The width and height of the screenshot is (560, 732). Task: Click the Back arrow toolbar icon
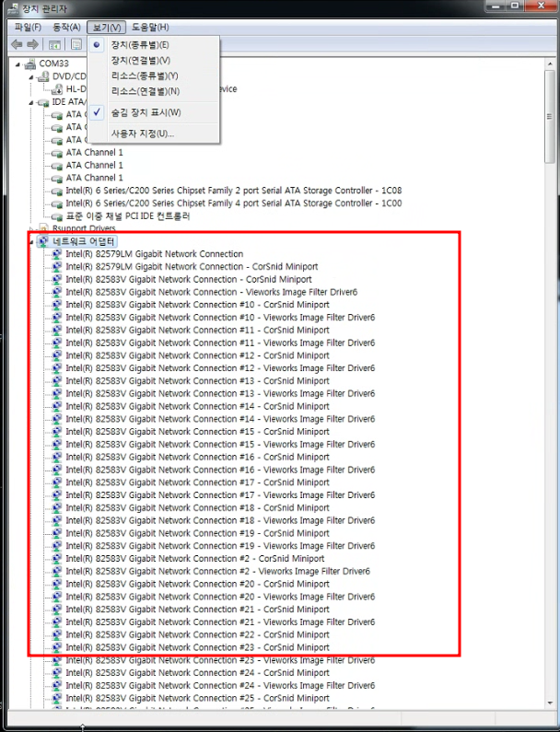(x=17, y=44)
